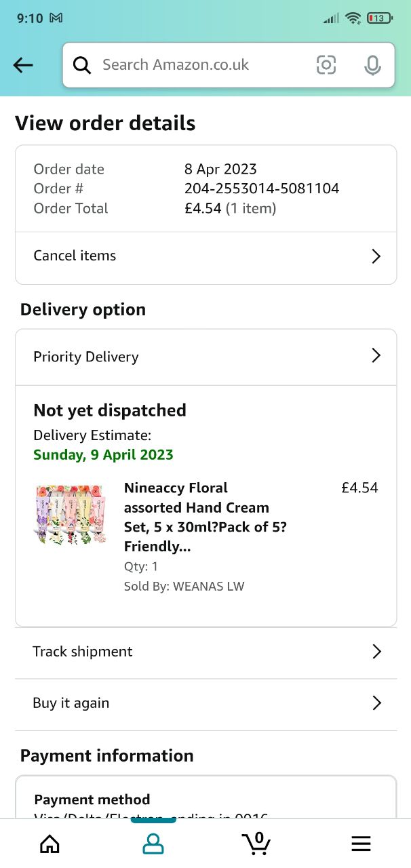Go to Home tab in bottom bar

pos(50,844)
